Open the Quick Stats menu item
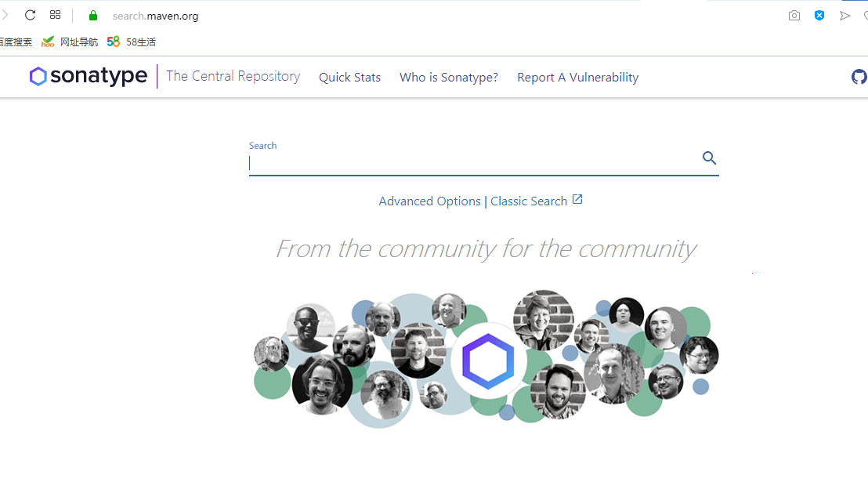The height and width of the screenshot is (493, 868). pyautogui.click(x=350, y=78)
